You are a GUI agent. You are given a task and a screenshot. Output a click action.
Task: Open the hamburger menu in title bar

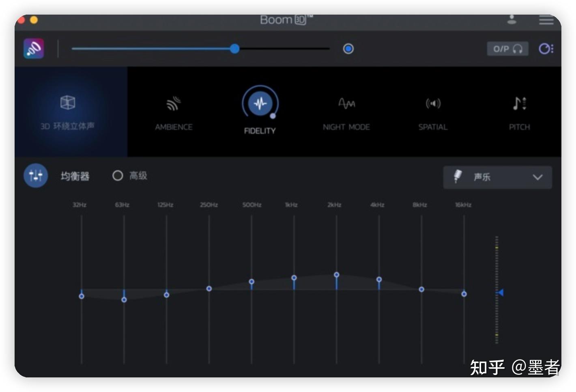[x=546, y=19]
